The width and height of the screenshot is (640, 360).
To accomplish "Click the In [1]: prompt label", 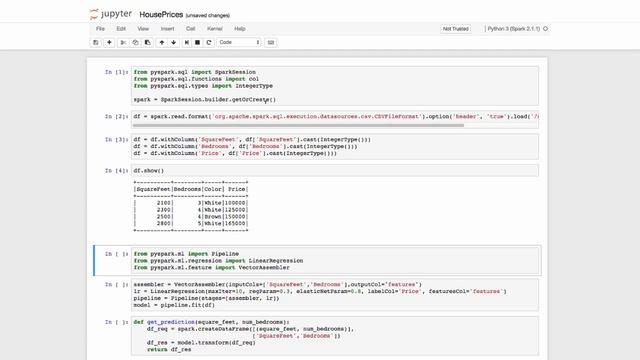I will [x=116, y=72].
